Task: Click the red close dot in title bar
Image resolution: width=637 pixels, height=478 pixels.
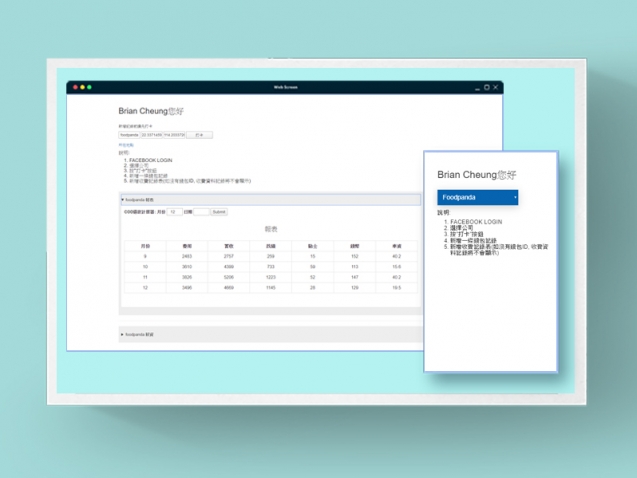Action: point(74,88)
